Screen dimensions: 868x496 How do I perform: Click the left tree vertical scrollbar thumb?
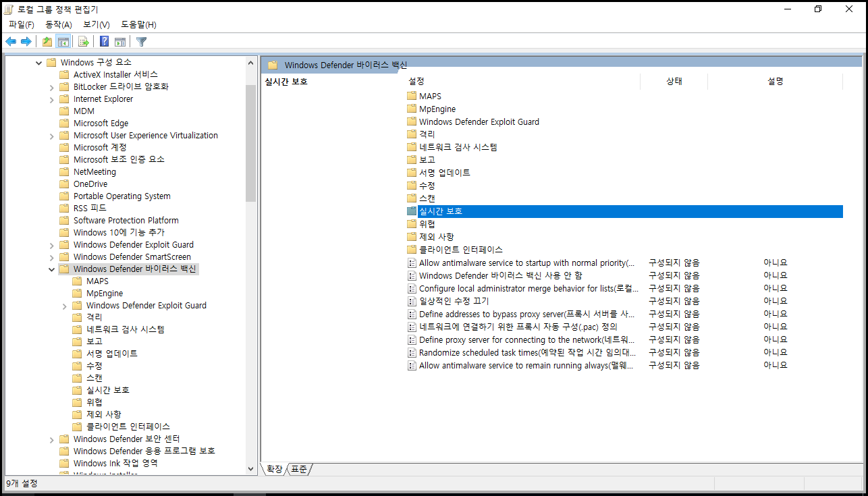click(251, 143)
